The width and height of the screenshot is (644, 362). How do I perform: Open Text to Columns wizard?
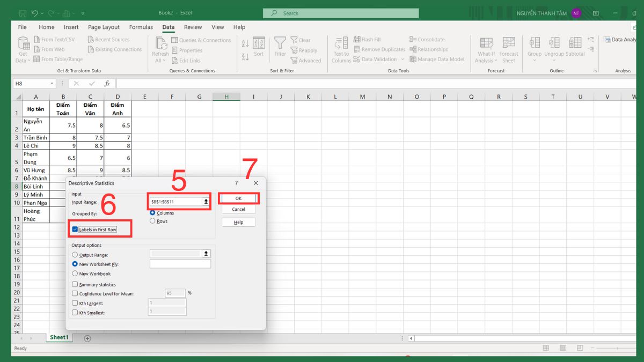click(x=341, y=50)
